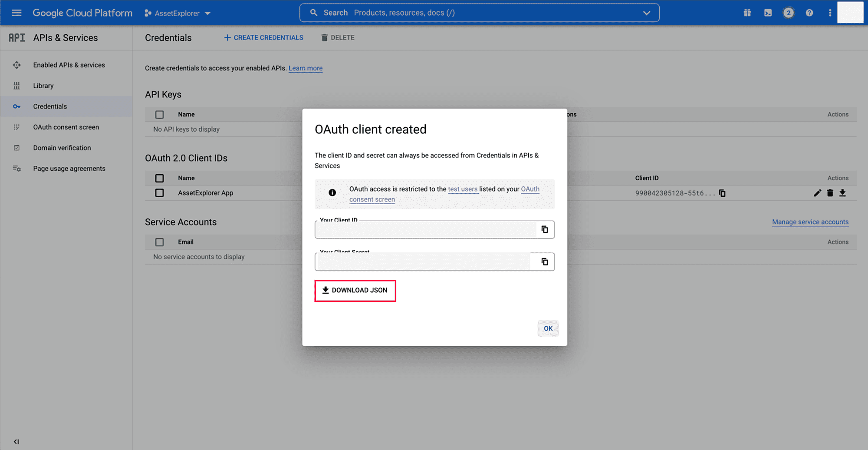Download AssetExplorer App client using row icon

[x=842, y=193]
